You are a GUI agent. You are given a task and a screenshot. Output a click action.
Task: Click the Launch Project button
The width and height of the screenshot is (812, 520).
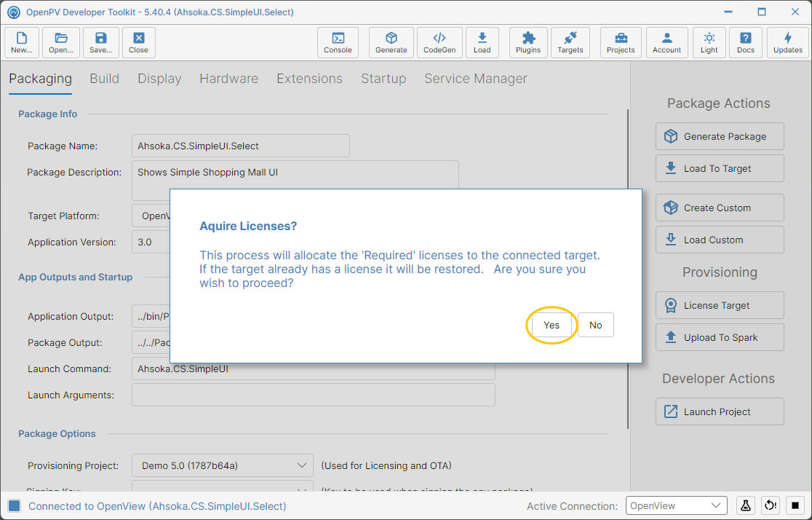click(720, 411)
